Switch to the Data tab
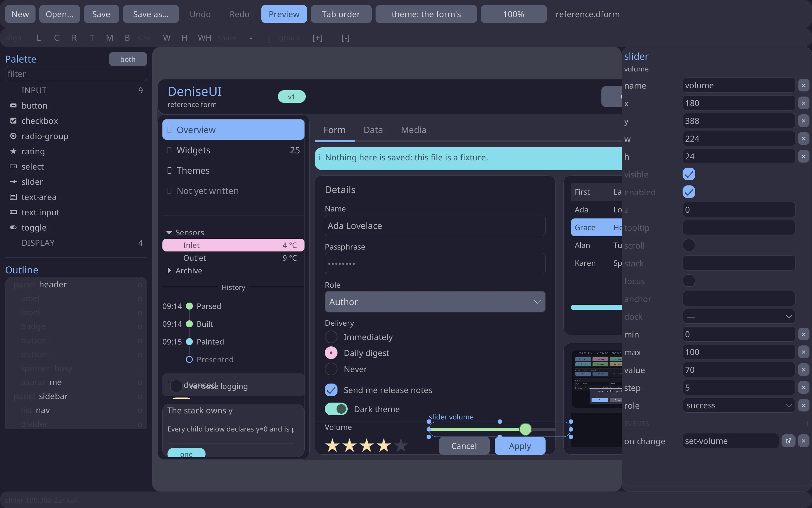 point(373,130)
